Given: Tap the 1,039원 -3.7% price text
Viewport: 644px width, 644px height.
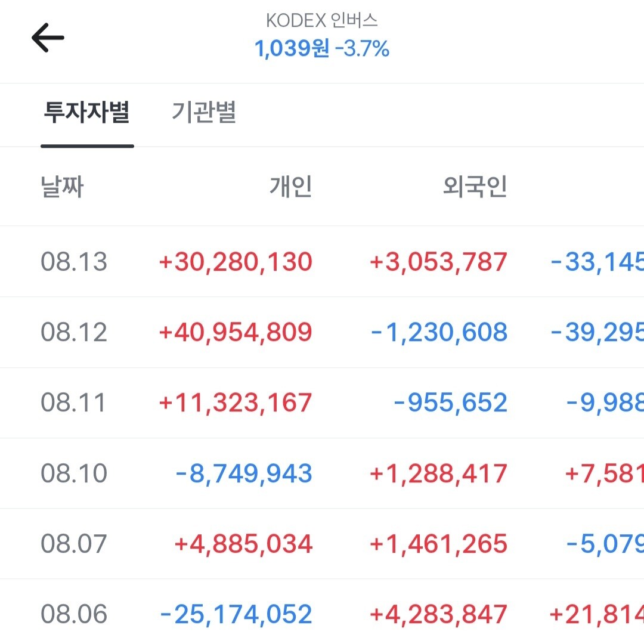Looking at the screenshot, I should click(x=321, y=48).
